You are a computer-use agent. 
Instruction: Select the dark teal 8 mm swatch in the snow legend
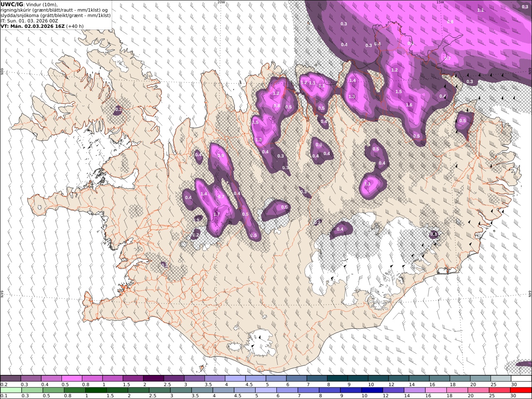[337, 378]
